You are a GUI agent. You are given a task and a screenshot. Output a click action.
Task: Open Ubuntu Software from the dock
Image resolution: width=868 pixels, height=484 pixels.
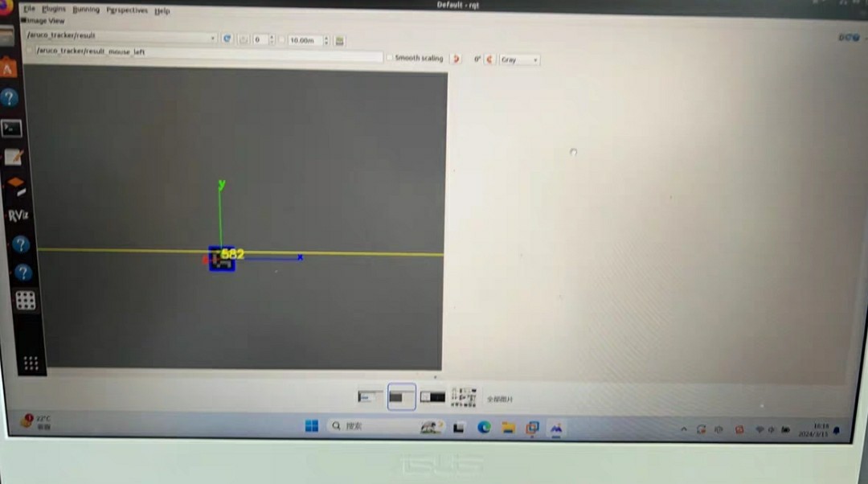(8, 69)
